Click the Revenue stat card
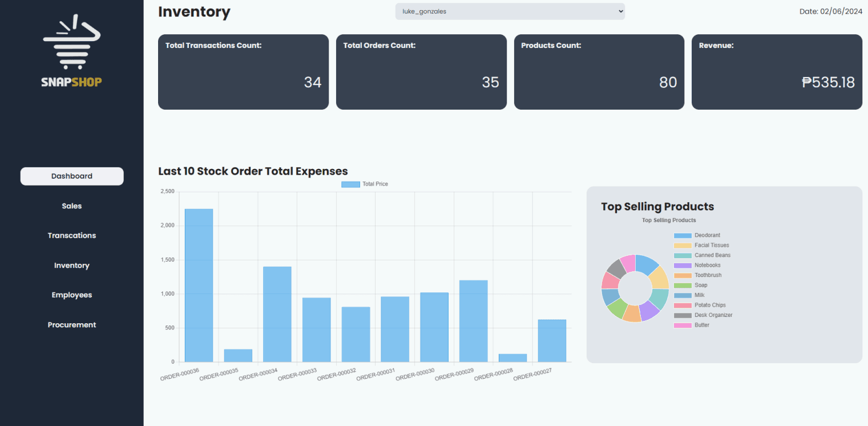Image resolution: width=868 pixels, height=426 pixels. tap(777, 72)
